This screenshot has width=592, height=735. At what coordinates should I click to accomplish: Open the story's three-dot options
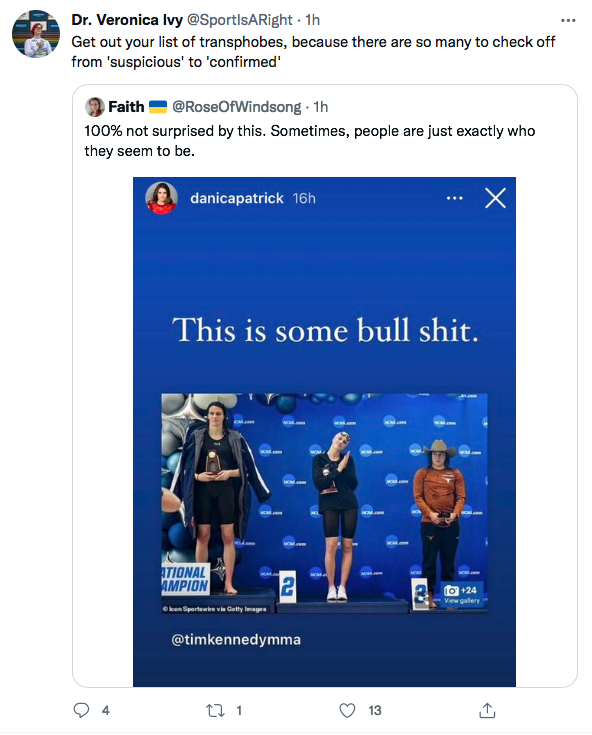pyautogui.click(x=454, y=198)
